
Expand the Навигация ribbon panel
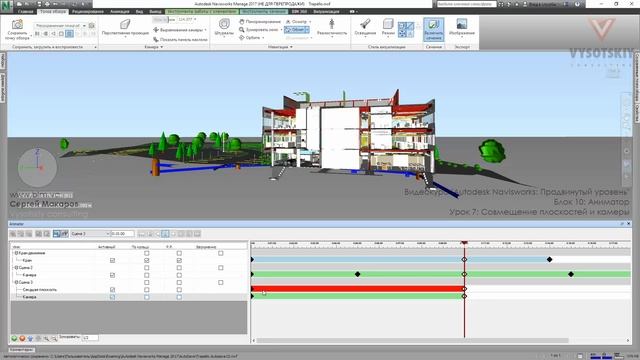pos(280,47)
